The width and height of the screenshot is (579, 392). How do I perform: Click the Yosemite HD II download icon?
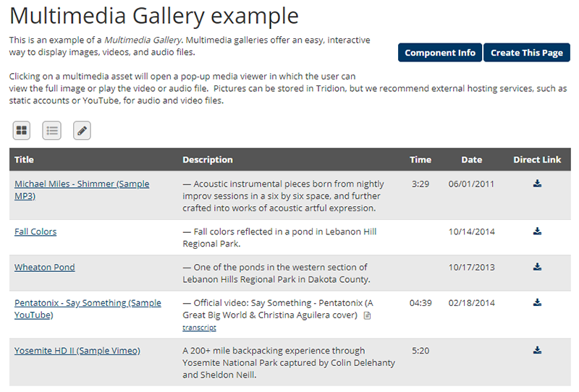click(537, 351)
